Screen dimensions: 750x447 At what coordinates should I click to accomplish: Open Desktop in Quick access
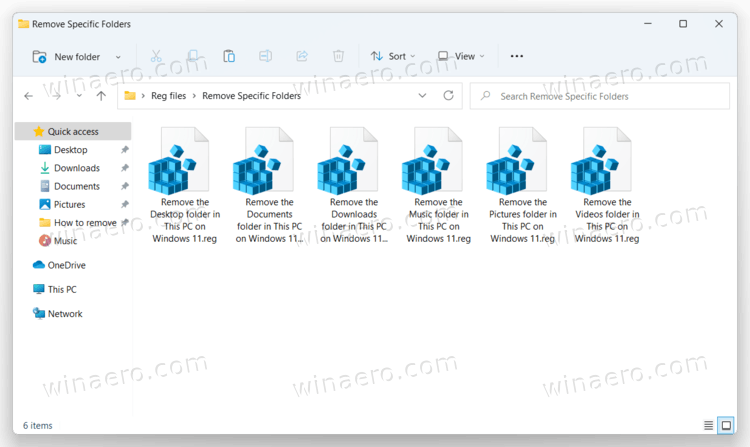tap(70, 150)
